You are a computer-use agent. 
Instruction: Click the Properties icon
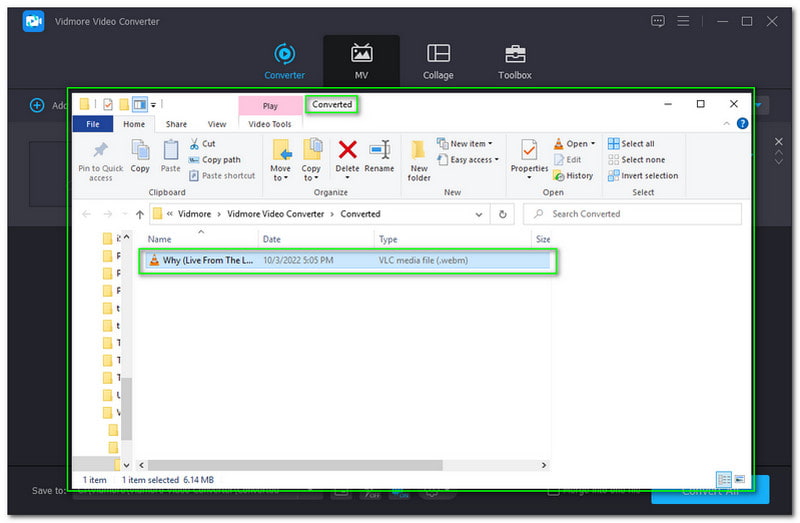point(529,151)
